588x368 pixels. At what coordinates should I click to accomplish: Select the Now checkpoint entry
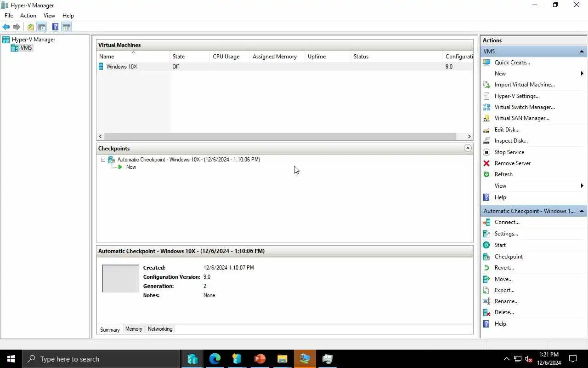pos(131,167)
